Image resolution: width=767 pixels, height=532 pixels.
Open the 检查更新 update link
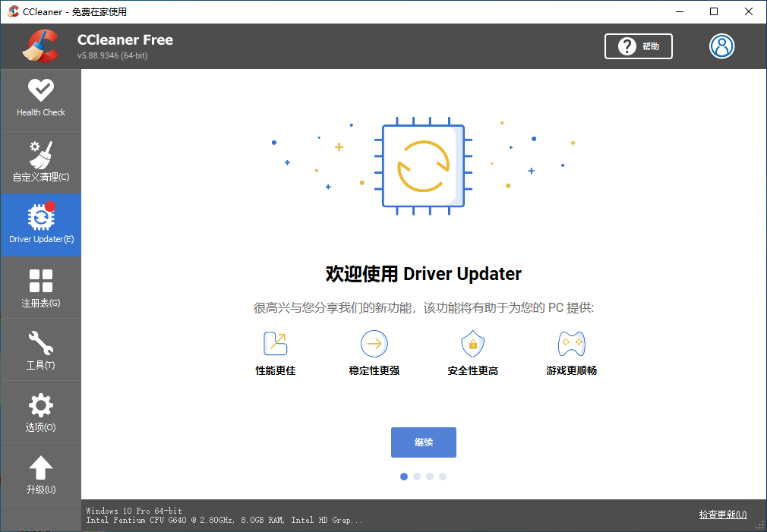[x=721, y=514]
